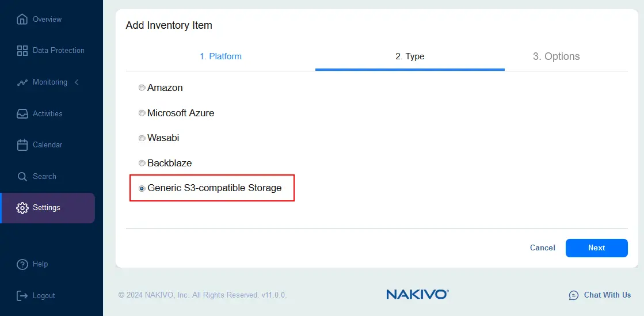Click the Help link text
Screen dimensions: 644x316
click(x=40, y=264)
